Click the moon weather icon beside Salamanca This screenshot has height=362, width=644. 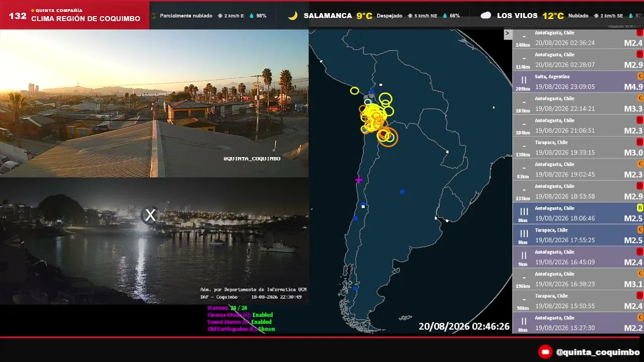[293, 16]
